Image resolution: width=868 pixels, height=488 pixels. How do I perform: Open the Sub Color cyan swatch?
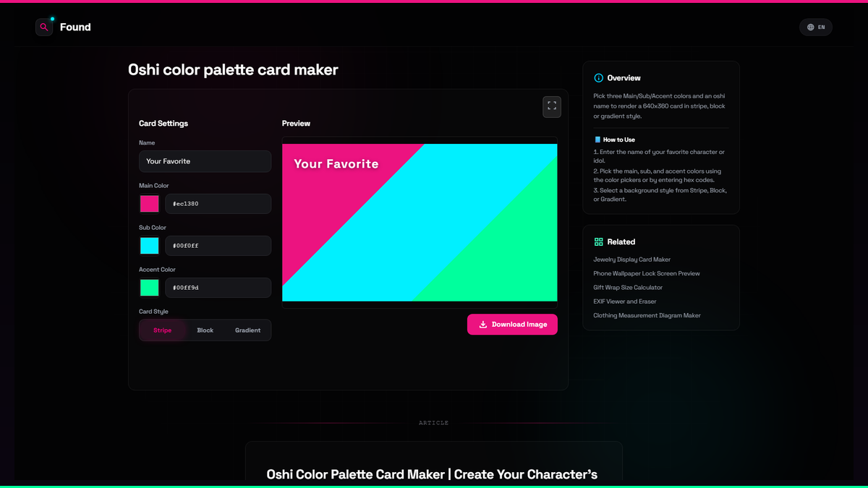click(150, 246)
